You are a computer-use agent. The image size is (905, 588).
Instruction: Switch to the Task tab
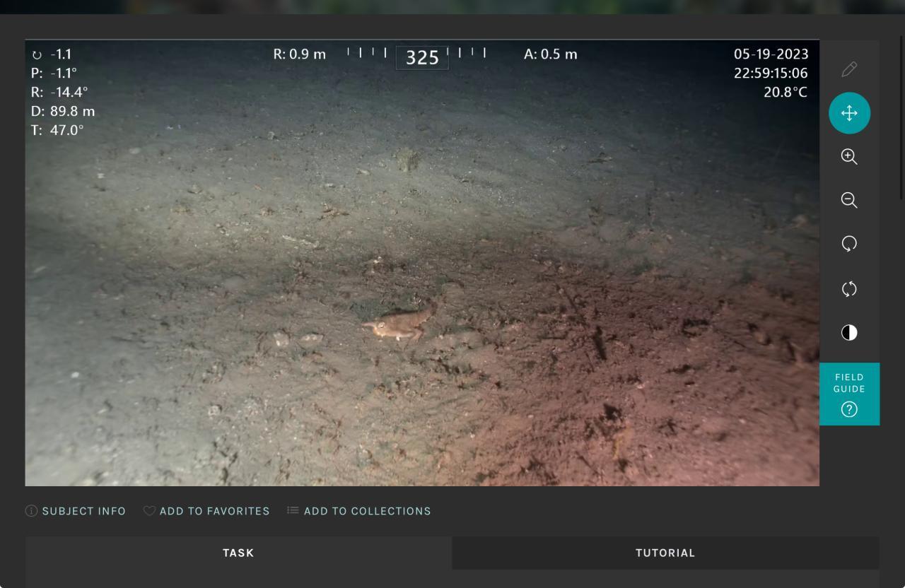[x=238, y=553]
